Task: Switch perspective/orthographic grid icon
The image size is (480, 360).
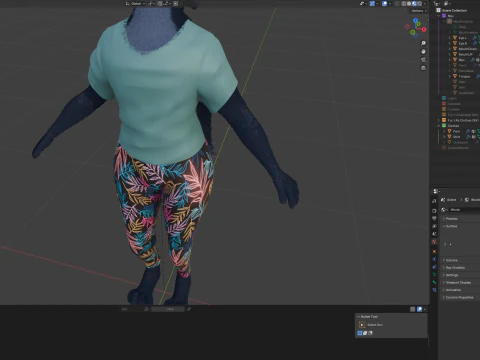Action: point(423,68)
